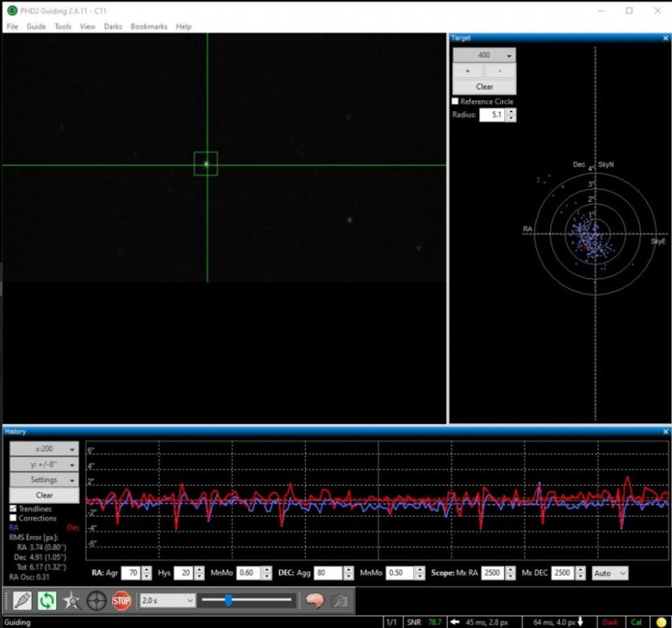Click the auto-select star icon
Viewport: 672px width, 628px height.
71,601
